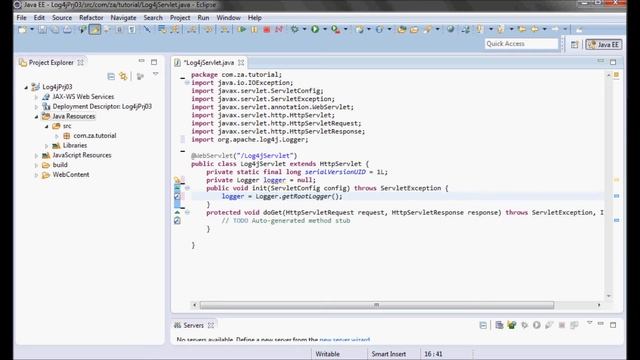
Task: Toggle the highlighted Mark Occurrences toolbar button
Action: 95,29
